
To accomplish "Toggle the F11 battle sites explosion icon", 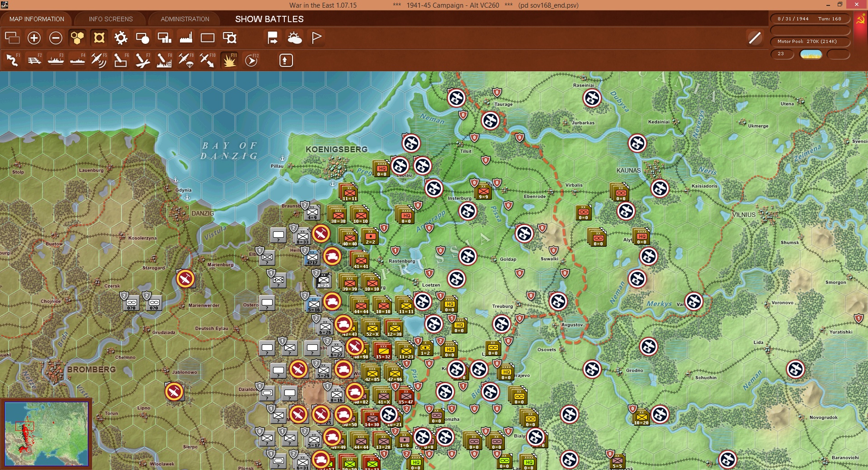I will 229,60.
